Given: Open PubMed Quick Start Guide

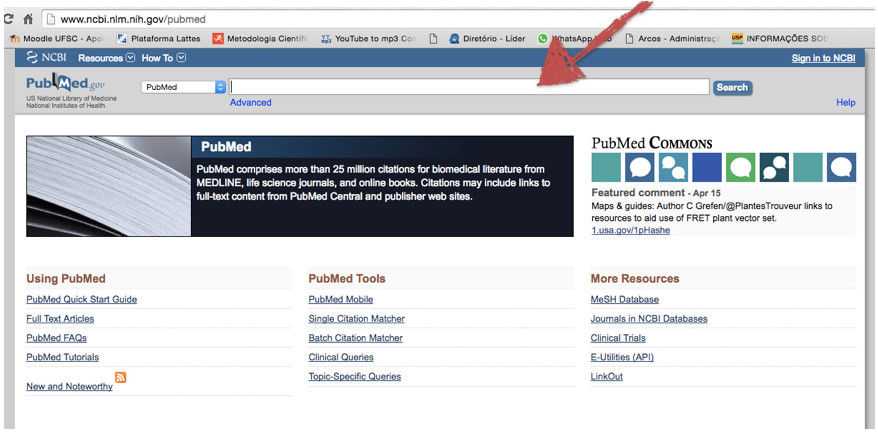Looking at the screenshot, I should click(x=82, y=299).
